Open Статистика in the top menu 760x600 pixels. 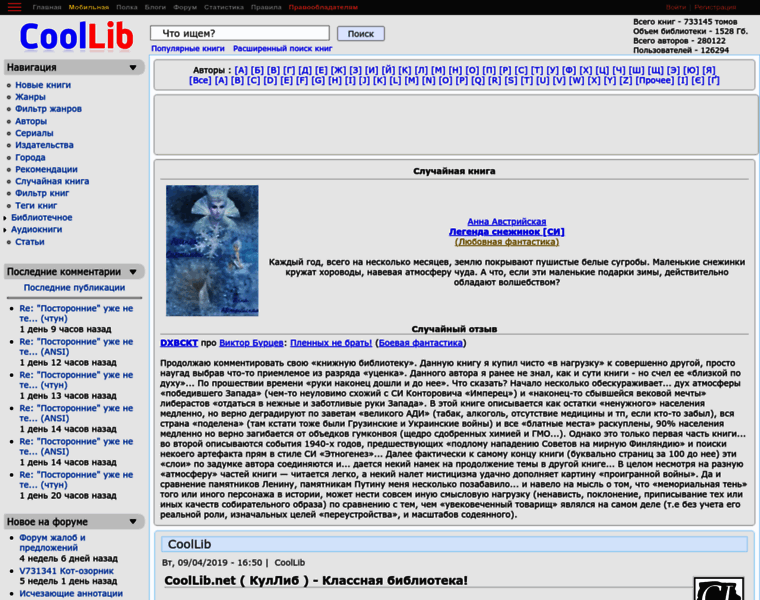tap(224, 7)
